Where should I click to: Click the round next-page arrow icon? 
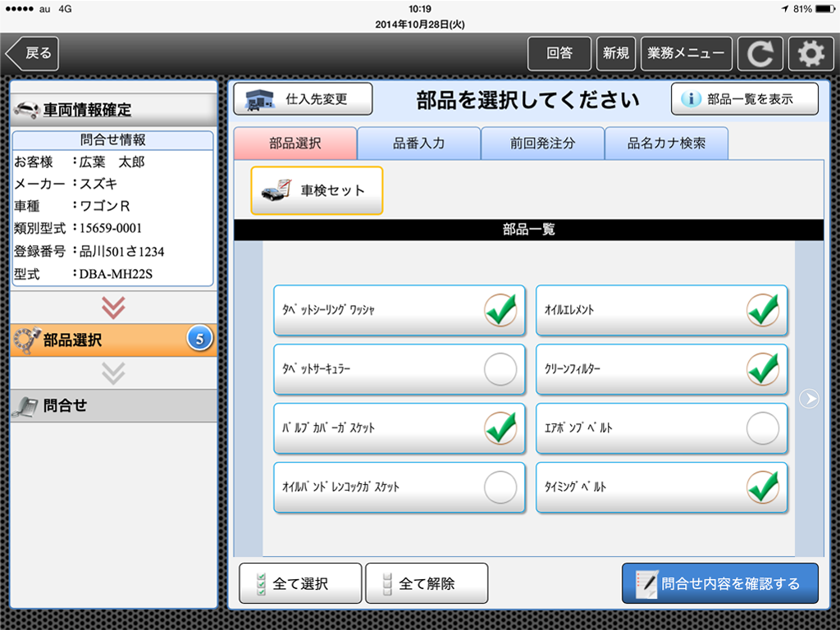pyautogui.click(x=809, y=399)
